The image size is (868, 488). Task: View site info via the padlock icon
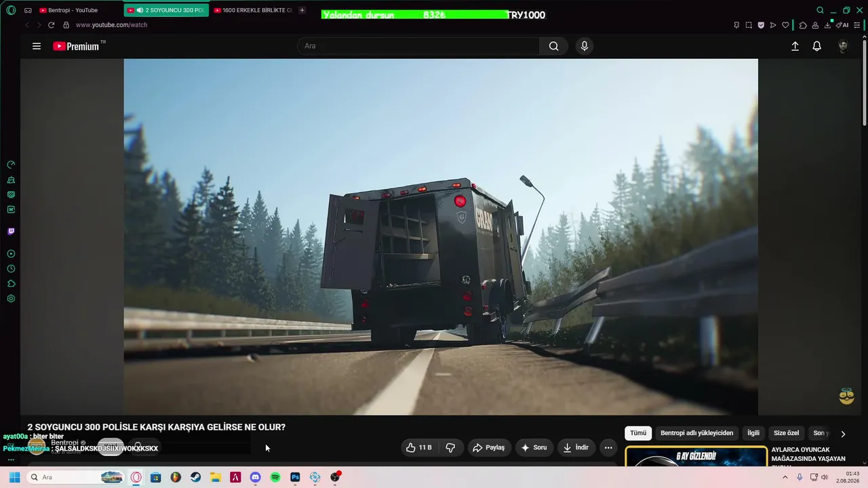coord(66,25)
